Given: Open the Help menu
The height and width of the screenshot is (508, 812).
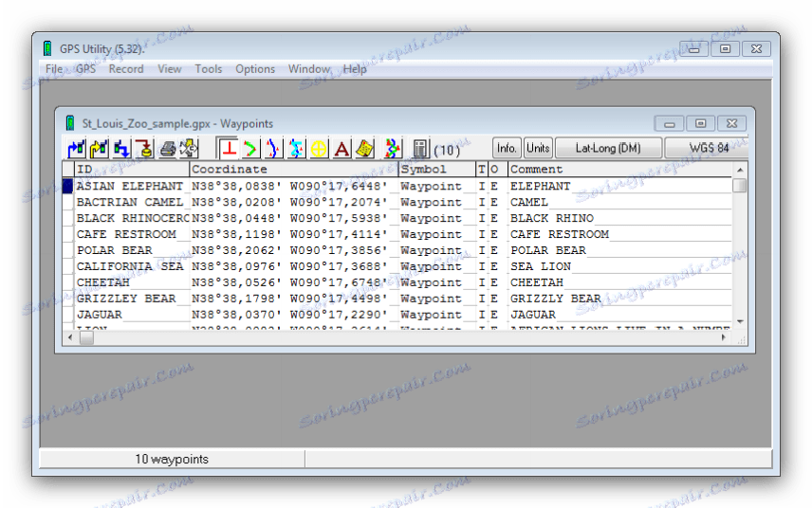Looking at the screenshot, I should [x=355, y=69].
